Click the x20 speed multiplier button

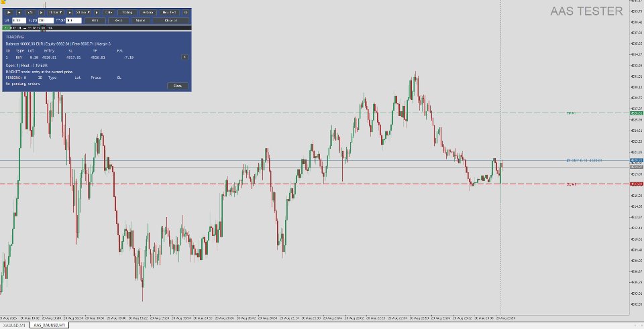pos(30,12)
